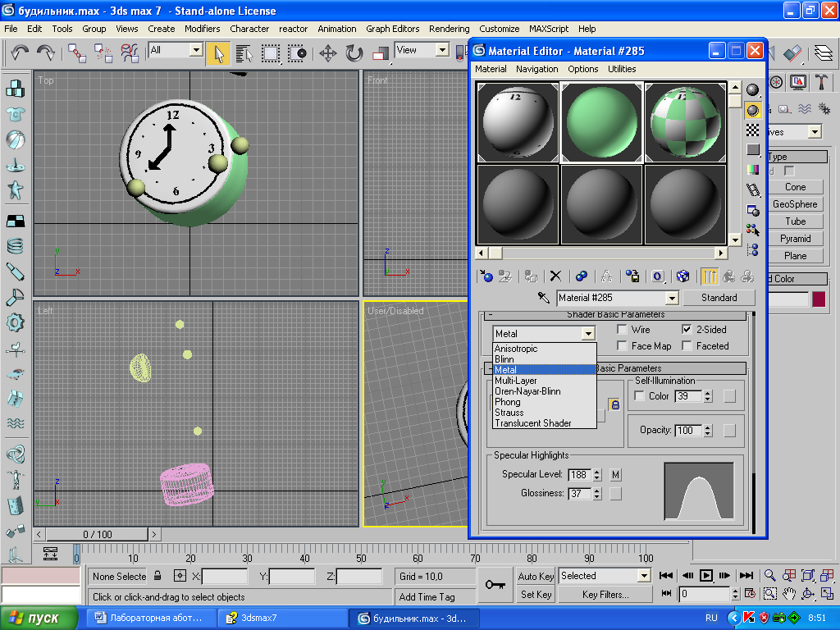Click the Standard material type button

coord(719,298)
